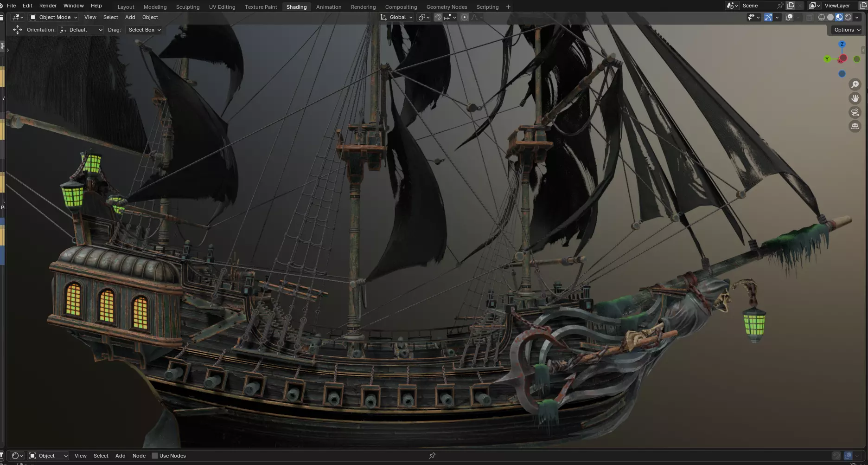Open the Drag Select Box dropdown
Viewport: 868px width, 465px height.
[144, 30]
